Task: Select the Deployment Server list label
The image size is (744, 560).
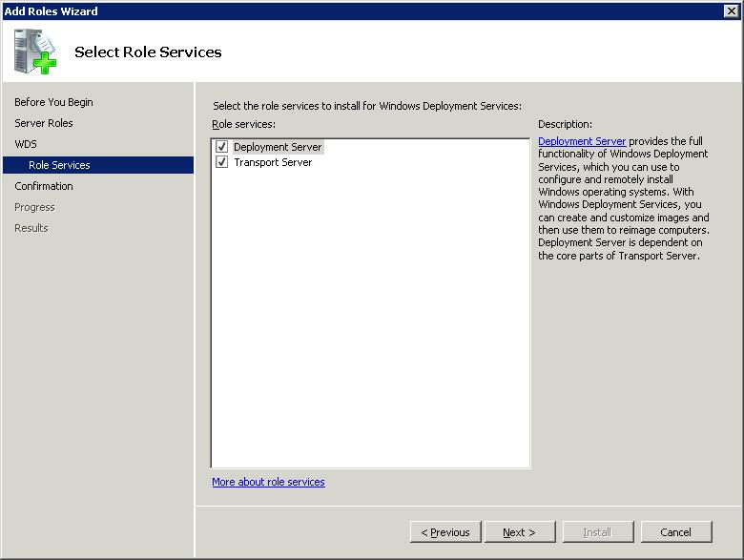Action: [x=278, y=147]
